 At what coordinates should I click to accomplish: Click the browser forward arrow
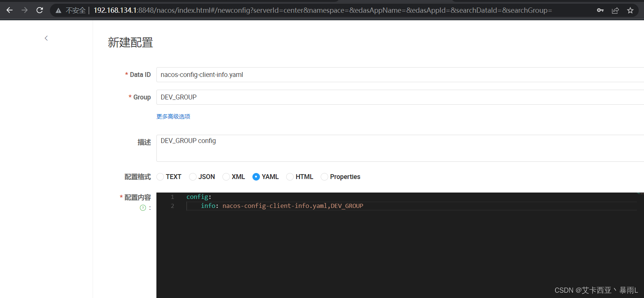click(25, 10)
